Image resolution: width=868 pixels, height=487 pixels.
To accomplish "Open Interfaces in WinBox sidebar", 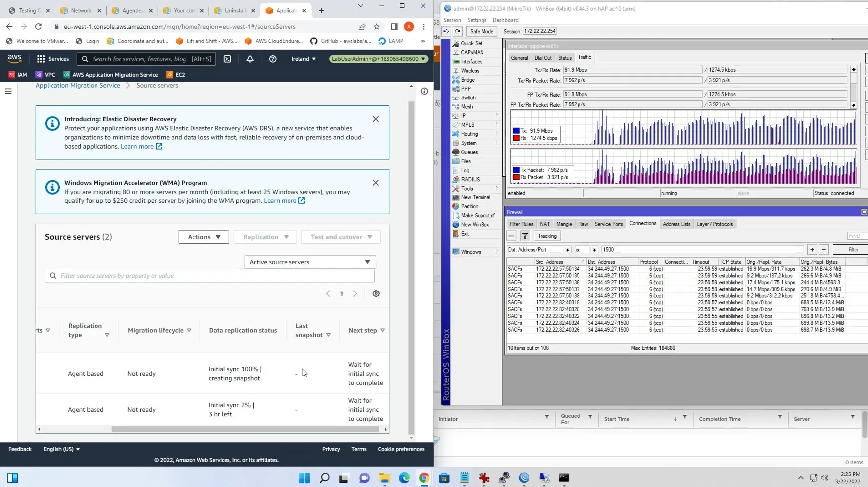I will (x=472, y=62).
